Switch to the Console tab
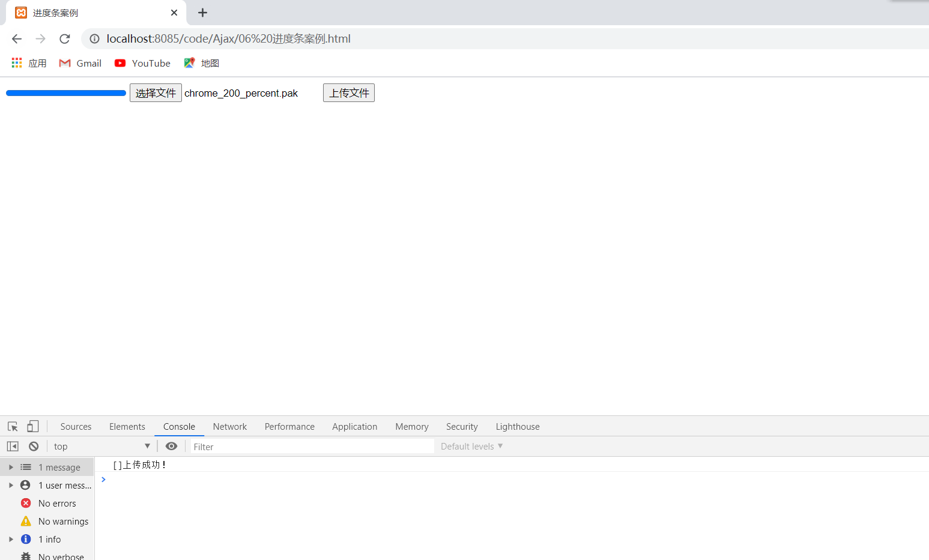Viewport: 929px width, 560px height. tap(179, 427)
